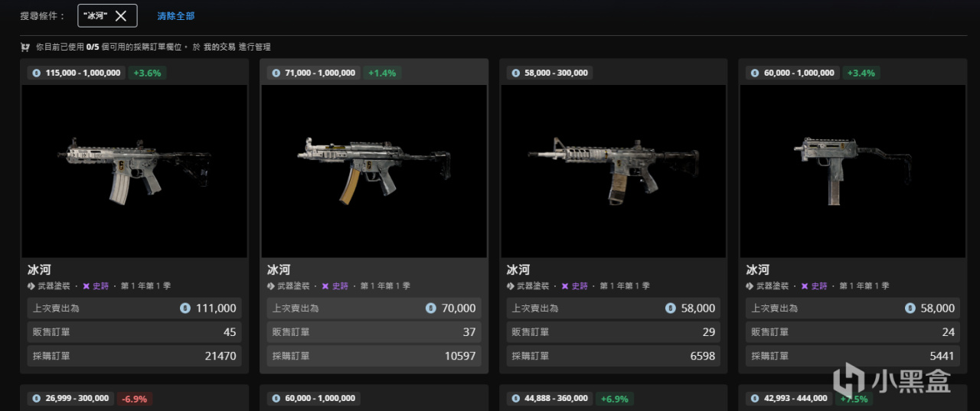Click the coin icon in the 44,888 - 360,000 badge
The height and width of the screenshot is (411, 980).
(x=515, y=399)
